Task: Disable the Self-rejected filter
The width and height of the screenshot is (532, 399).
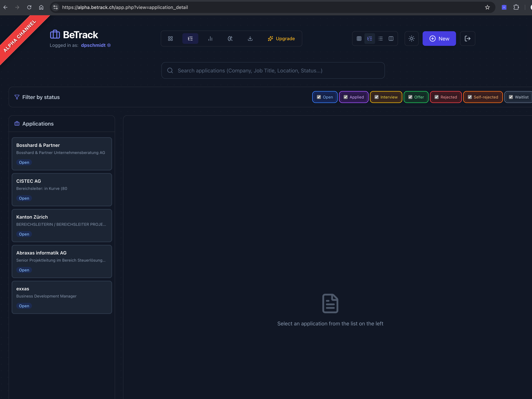Action: (470, 97)
